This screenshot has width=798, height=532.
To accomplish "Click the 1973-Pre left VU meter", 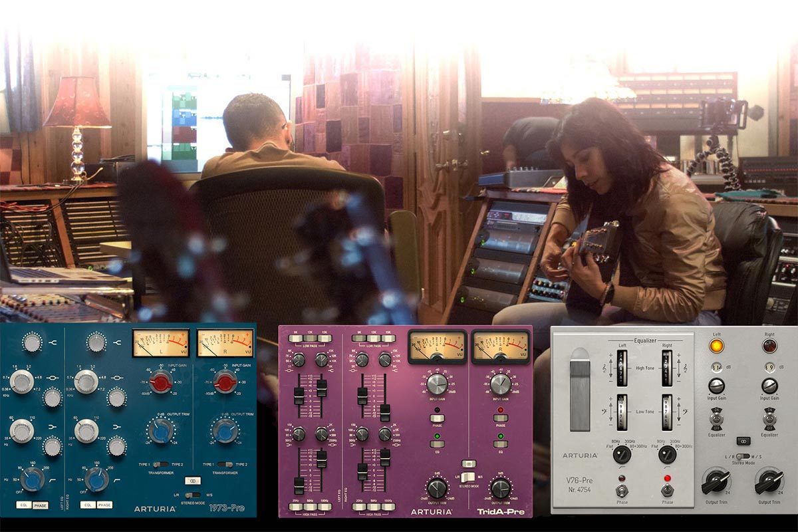I will point(161,343).
